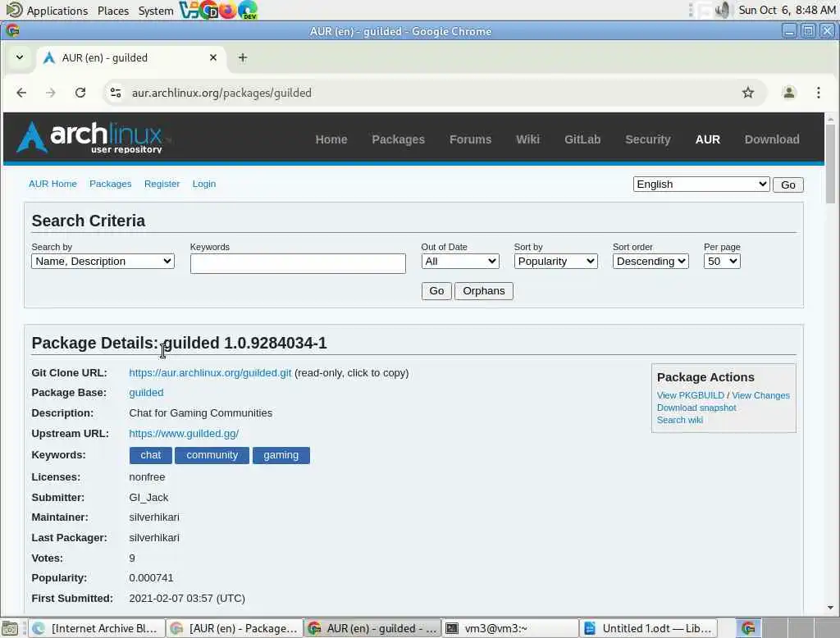
Task: Click Download snapshot link
Action: [x=696, y=408]
